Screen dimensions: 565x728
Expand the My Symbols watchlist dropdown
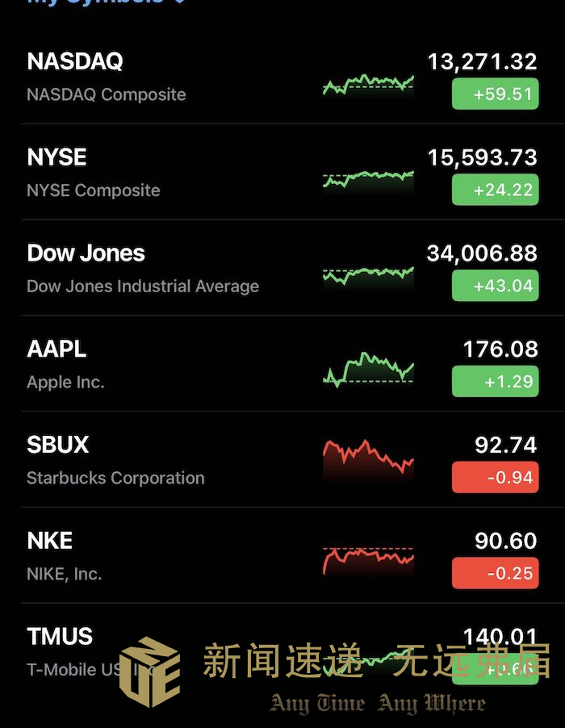107,2
